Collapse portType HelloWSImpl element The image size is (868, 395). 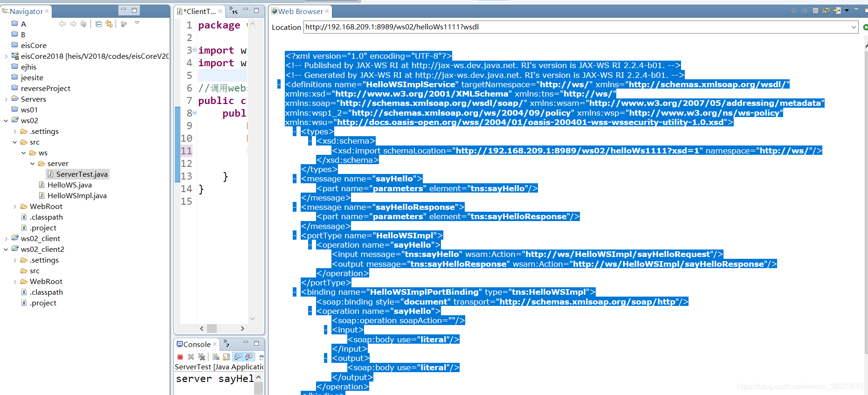click(295, 236)
